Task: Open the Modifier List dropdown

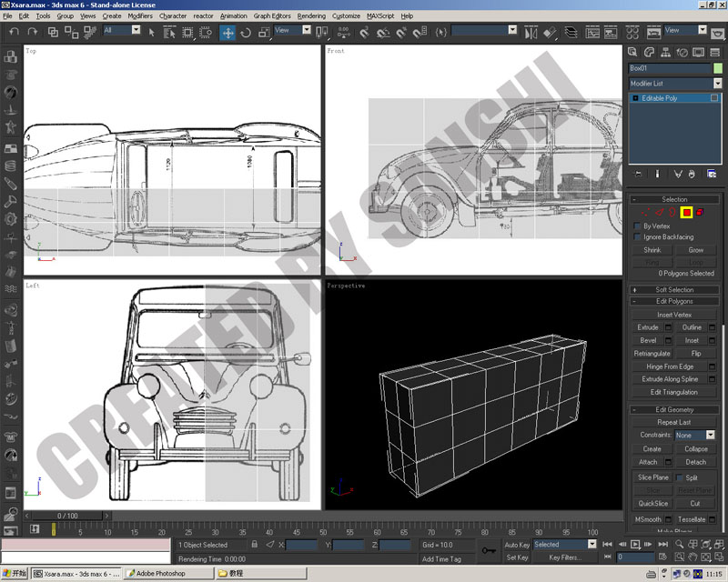Action: (x=675, y=84)
